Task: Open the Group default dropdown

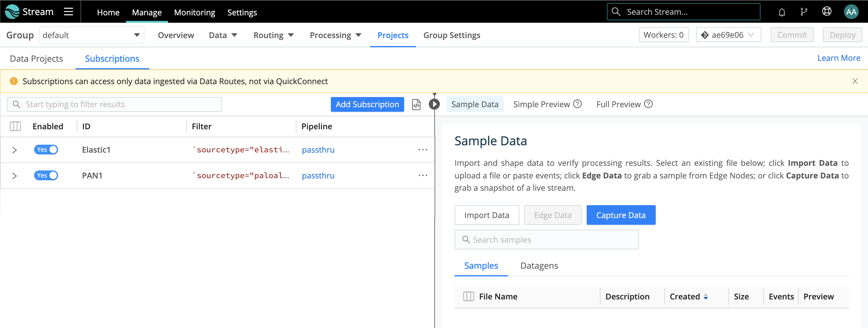Action: tap(91, 35)
